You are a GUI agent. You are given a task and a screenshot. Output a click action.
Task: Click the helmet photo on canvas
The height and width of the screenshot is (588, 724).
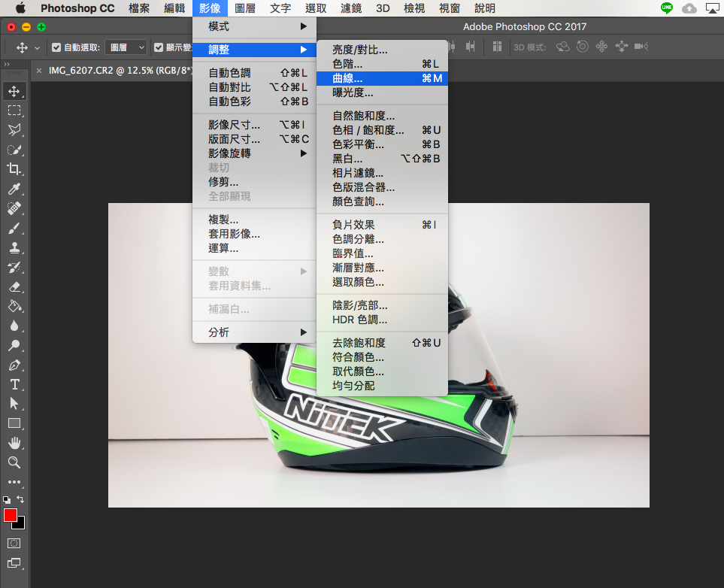click(379, 355)
